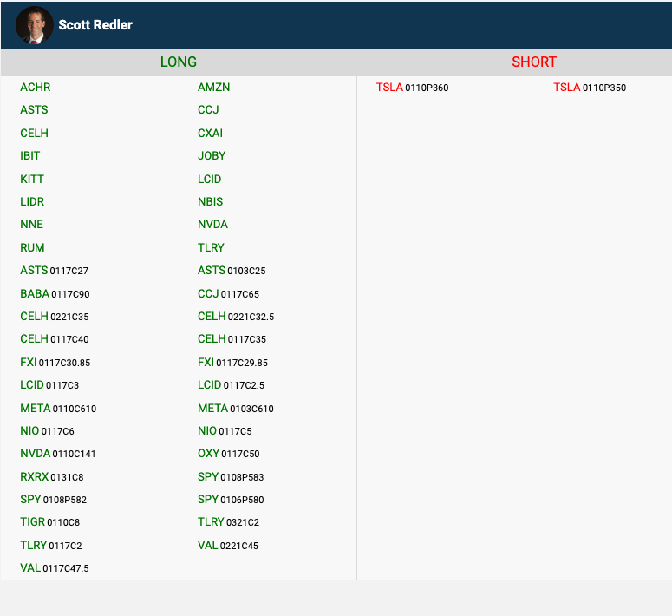The height and width of the screenshot is (616, 672).
Task: Click the JOBY ticker
Action: click(x=212, y=156)
